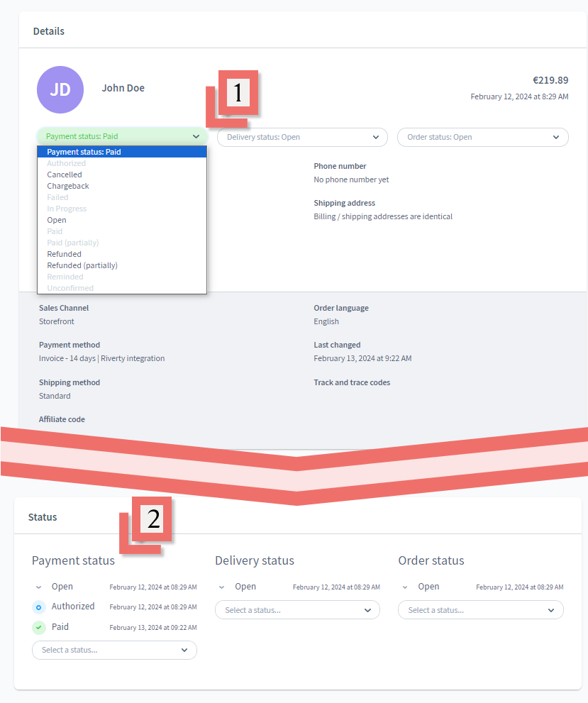Click the JD customer avatar

pyautogui.click(x=60, y=89)
